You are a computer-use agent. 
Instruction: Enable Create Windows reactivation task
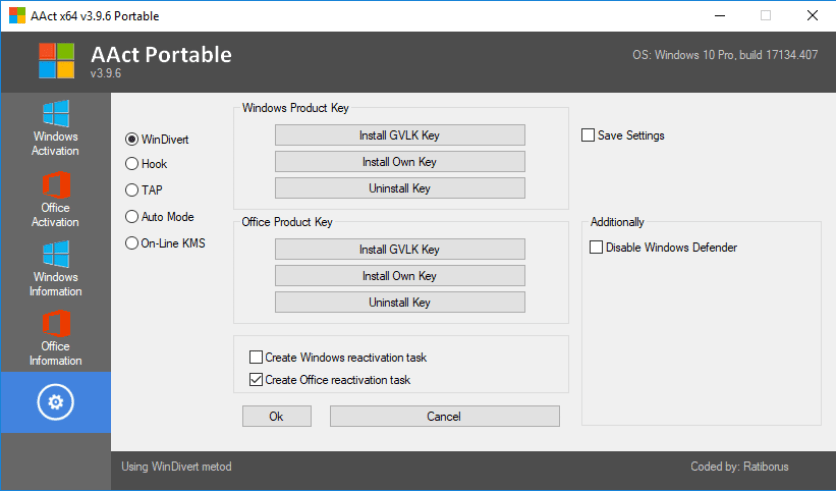(256, 357)
